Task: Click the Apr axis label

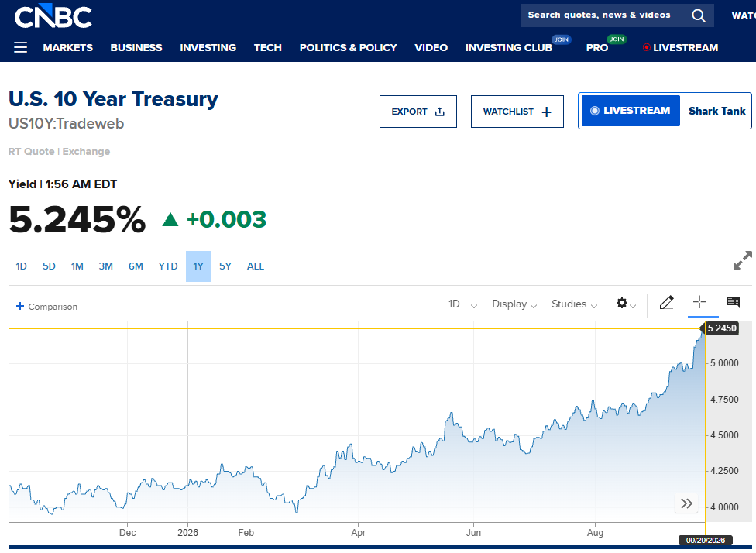Action: pos(358,533)
